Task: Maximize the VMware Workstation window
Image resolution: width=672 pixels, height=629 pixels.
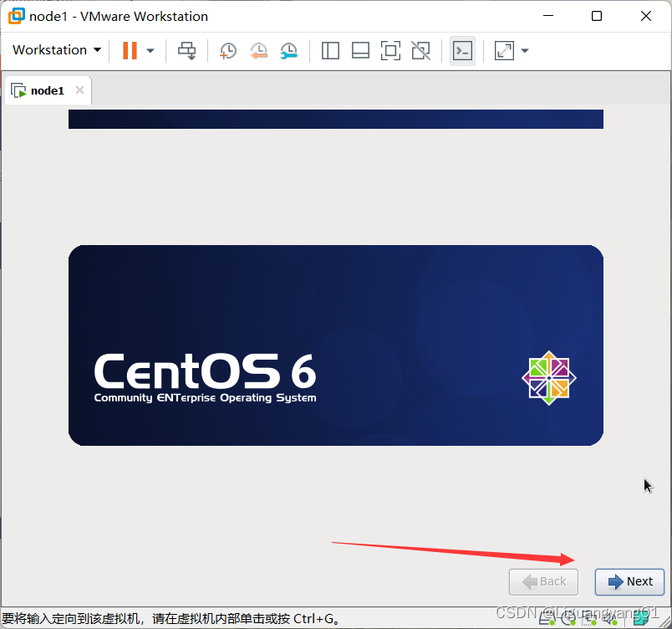Action: point(597,16)
